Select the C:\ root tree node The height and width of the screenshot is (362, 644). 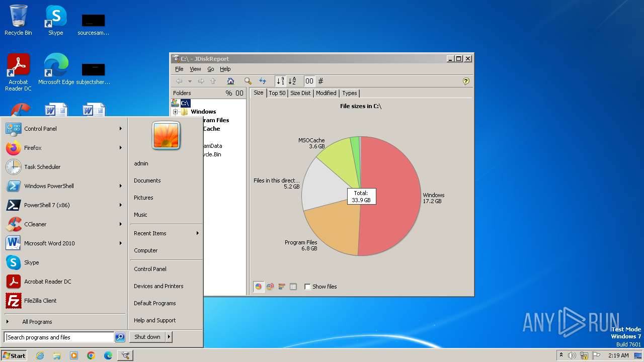(x=185, y=103)
